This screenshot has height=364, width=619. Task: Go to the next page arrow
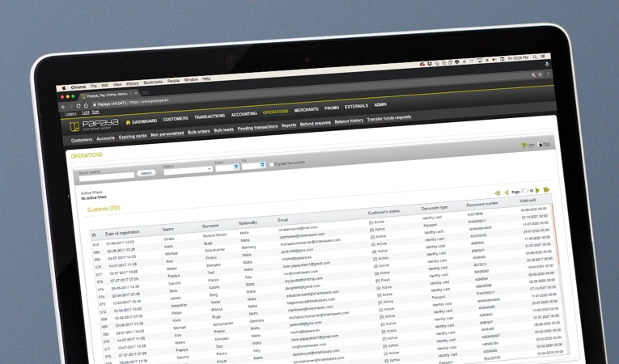coord(536,190)
